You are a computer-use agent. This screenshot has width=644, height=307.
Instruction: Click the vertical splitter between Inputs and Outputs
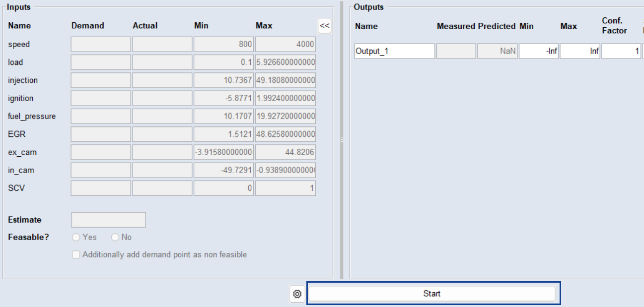(342, 140)
